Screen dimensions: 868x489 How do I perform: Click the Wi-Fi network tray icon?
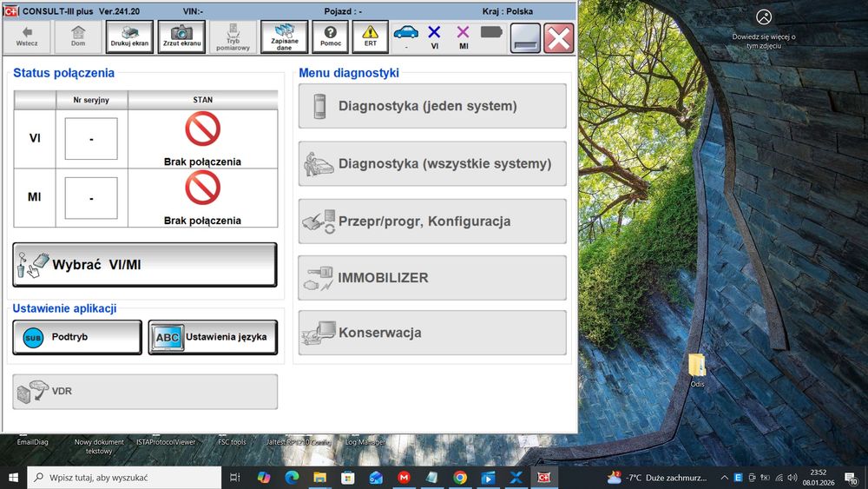[779, 478]
